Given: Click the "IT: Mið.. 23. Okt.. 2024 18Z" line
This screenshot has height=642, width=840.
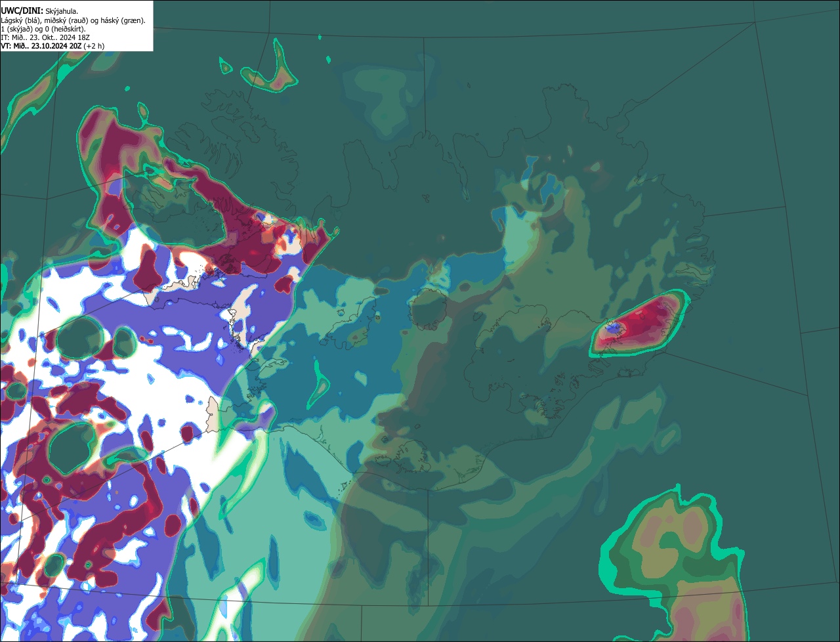Looking at the screenshot, I should 45,37.
